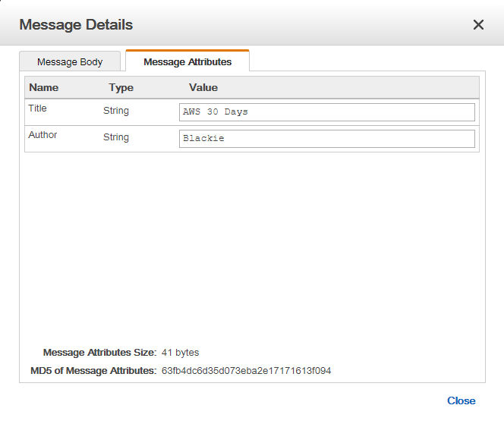Viewport: 504px width, 424px height.
Task: Select the Message Attributes tab
Action: (187, 62)
